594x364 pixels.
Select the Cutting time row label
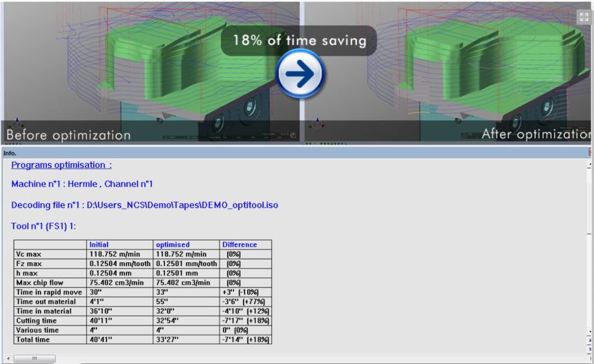pyautogui.click(x=36, y=321)
